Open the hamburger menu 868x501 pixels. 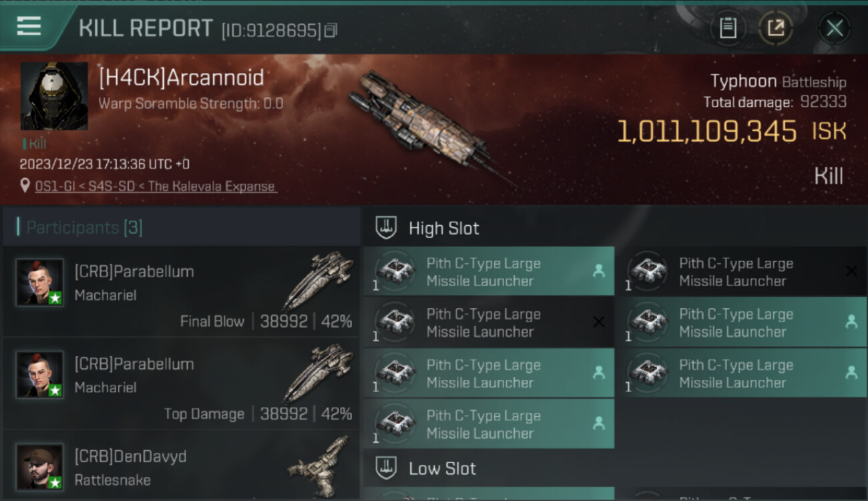(x=29, y=27)
